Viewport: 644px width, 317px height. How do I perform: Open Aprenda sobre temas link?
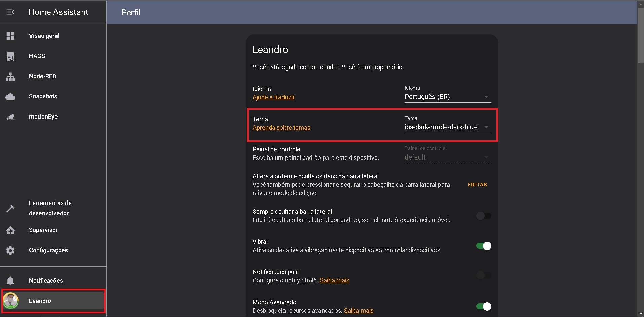point(281,128)
